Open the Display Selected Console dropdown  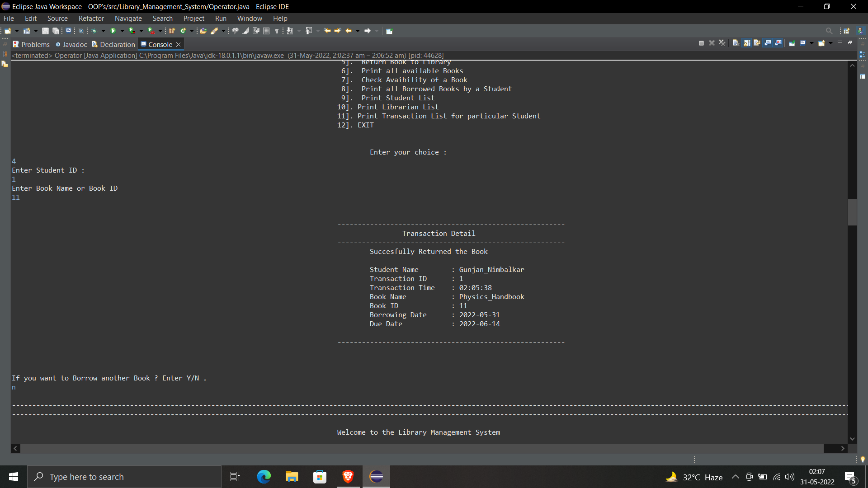[x=811, y=43]
